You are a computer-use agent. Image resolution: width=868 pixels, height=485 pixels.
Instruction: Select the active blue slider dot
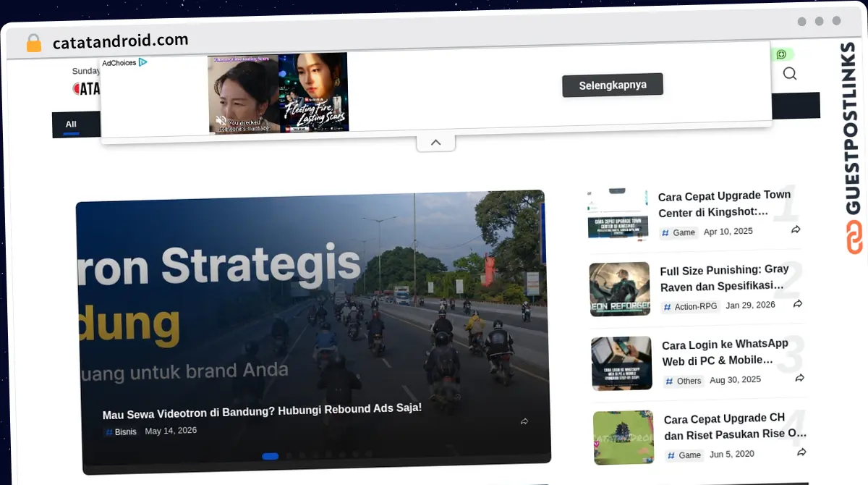(x=270, y=456)
